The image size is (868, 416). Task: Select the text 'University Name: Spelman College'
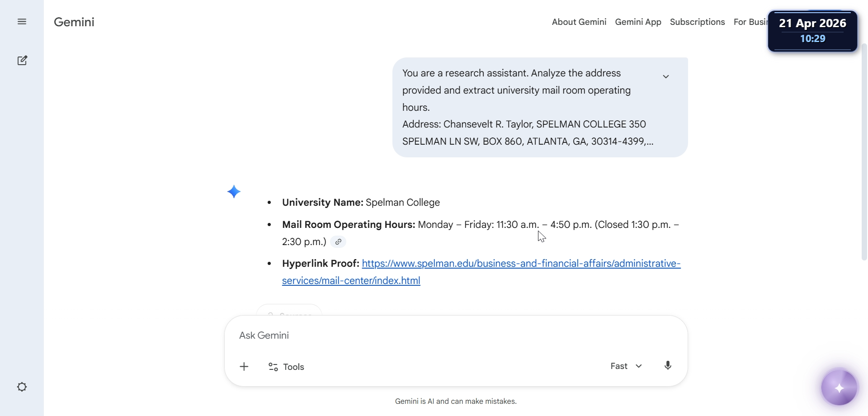[x=361, y=203]
